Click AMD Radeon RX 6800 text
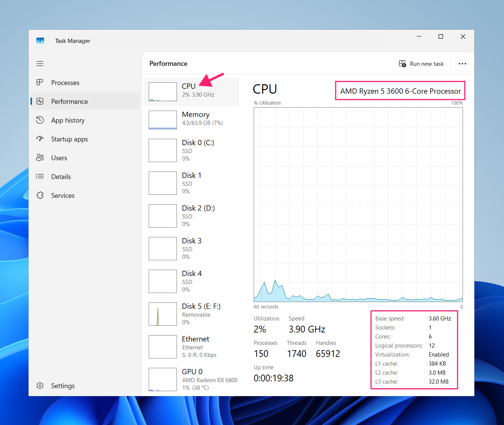Screen dimensions: 504x425 tap(210, 380)
